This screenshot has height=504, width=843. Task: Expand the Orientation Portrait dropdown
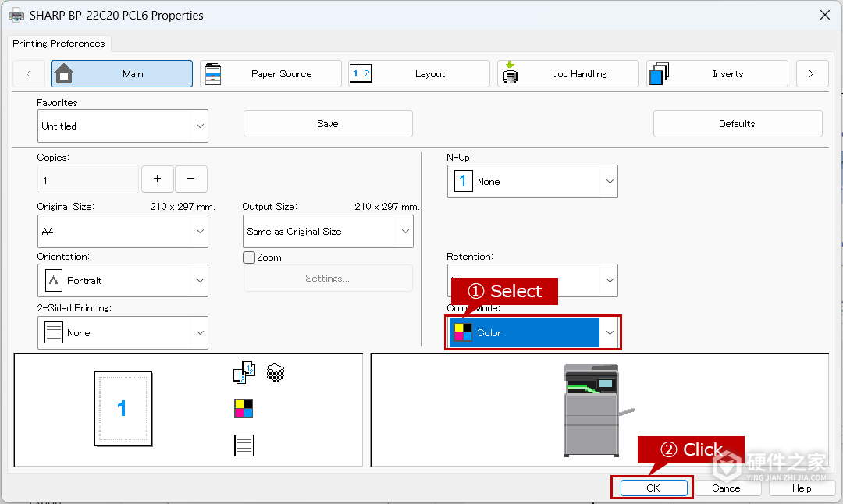coord(123,281)
